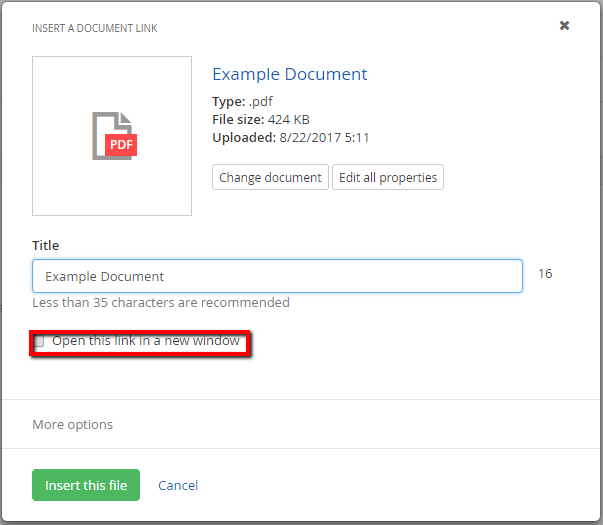The image size is (603, 525).
Task: Click the Change document button
Action: click(270, 177)
